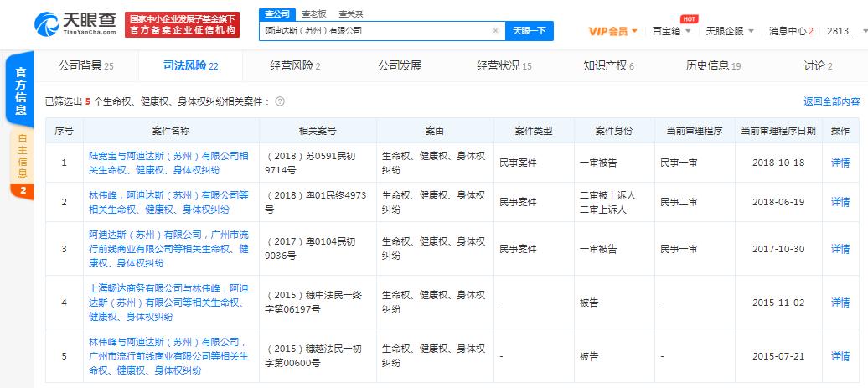Select the 自主信息 side tab

coord(22,157)
